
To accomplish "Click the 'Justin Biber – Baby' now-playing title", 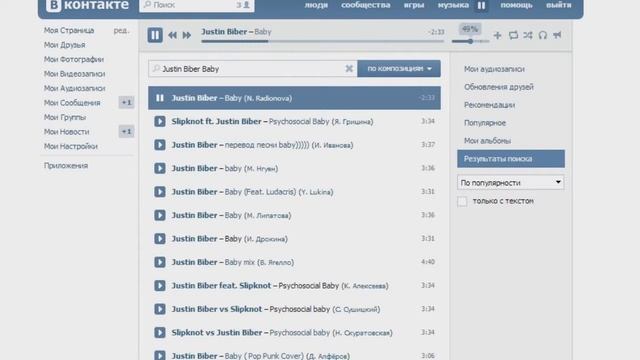I will 236,31.
